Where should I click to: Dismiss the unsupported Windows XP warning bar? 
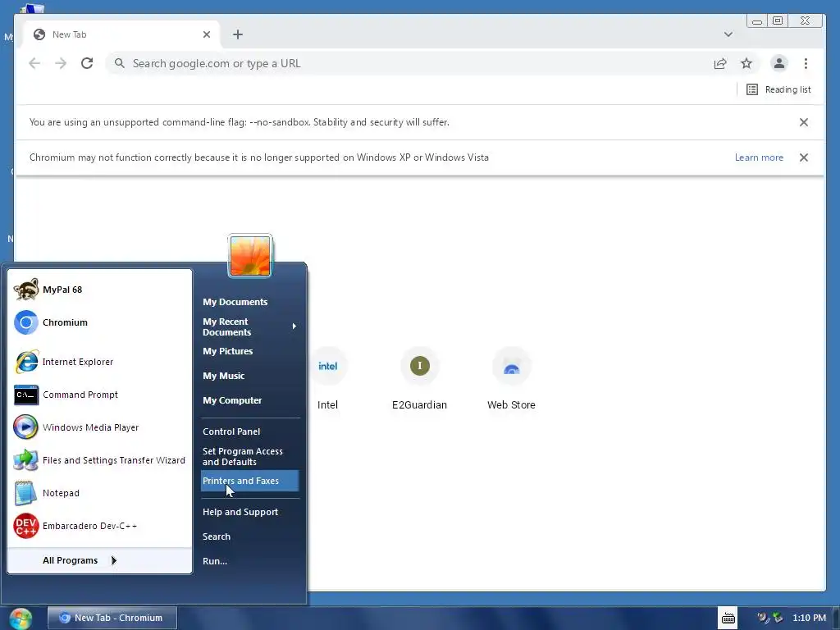pos(804,157)
